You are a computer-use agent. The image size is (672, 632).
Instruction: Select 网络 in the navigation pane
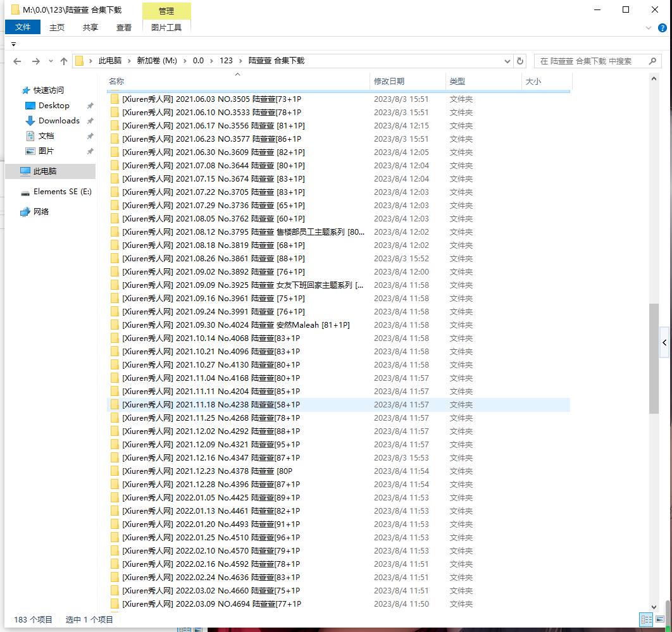[40, 211]
